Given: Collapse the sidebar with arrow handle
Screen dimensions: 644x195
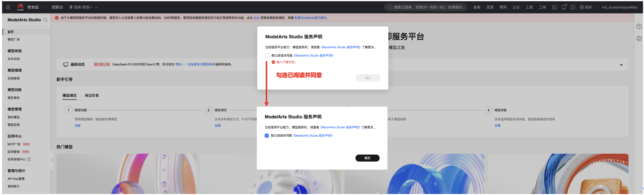Looking at the screenshot, I should pyautogui.click(x=53, y=160).
